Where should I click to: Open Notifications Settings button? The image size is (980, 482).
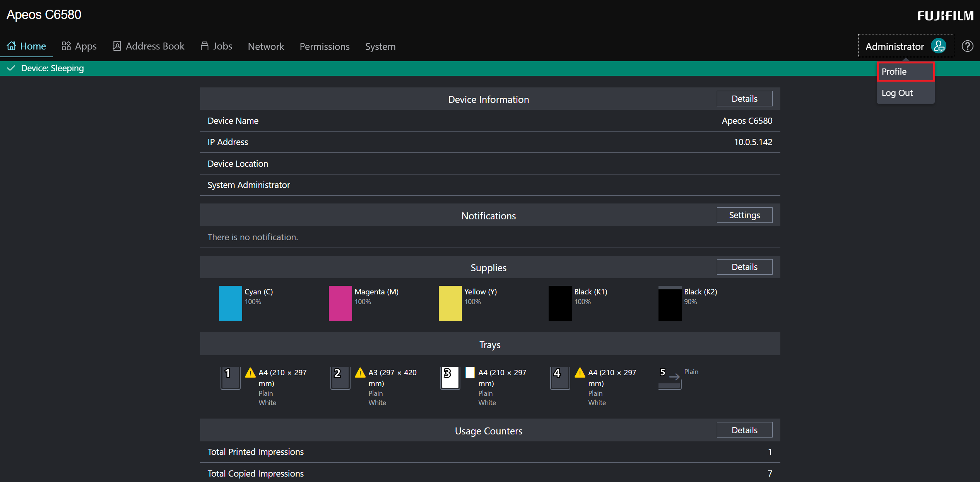click(x=744, y=215)
